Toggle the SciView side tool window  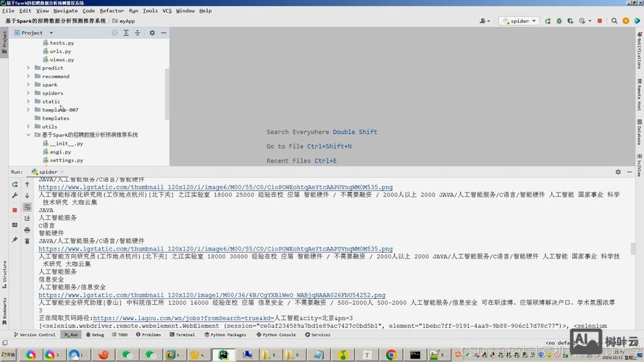click(x=640, y=165)
